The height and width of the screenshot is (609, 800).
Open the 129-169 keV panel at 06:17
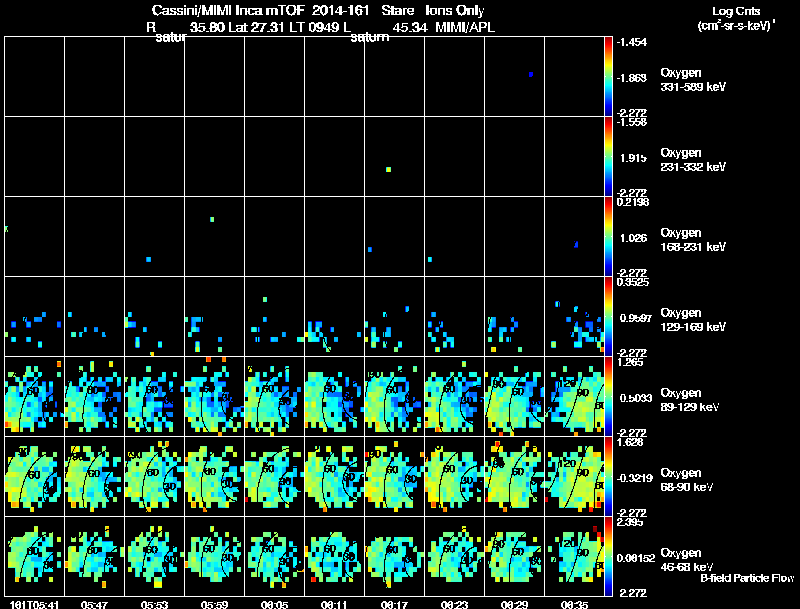click(395, 316)
